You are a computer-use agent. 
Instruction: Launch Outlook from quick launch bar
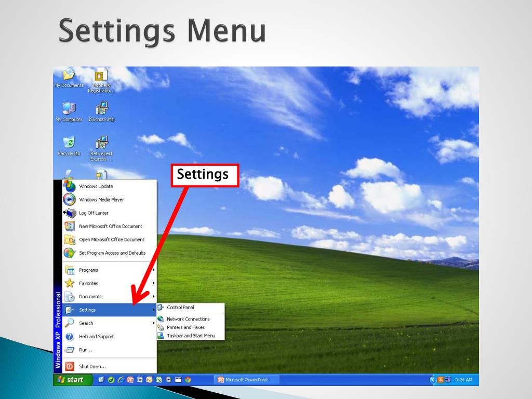149,380
